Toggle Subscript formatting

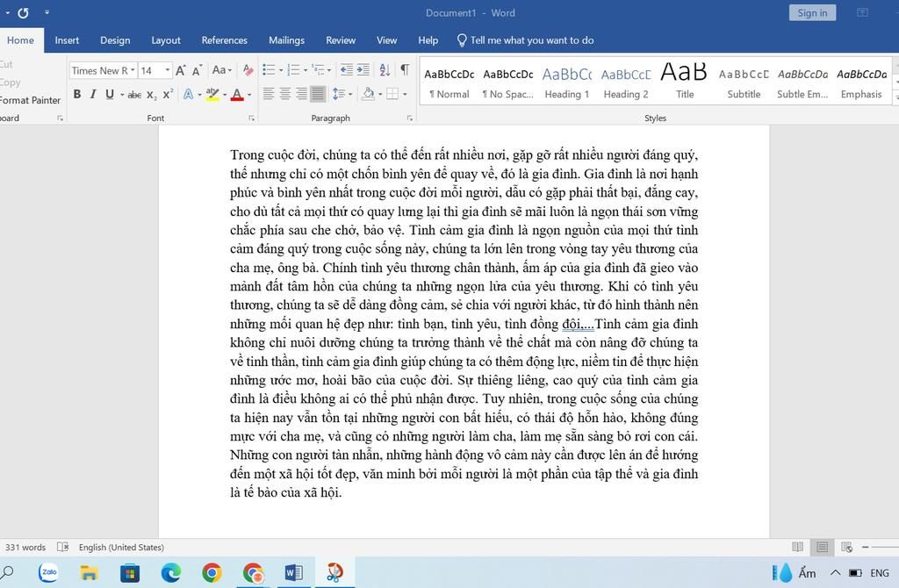point(151,95)
